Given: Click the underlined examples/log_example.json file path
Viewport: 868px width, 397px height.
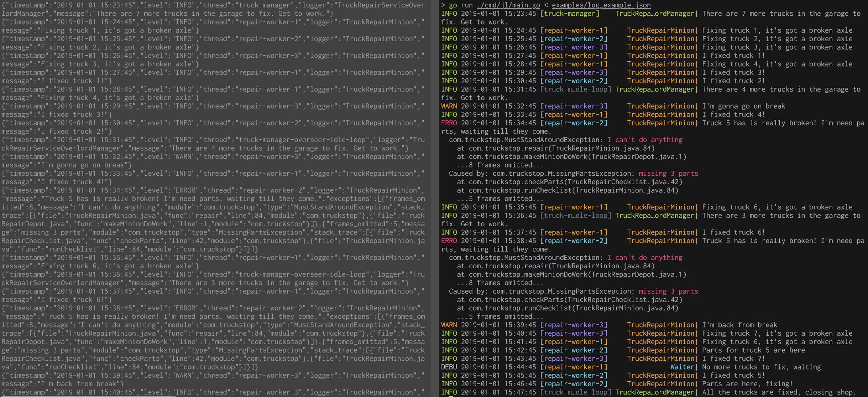Looking at the screenshot, I should [x=601, y=5].
